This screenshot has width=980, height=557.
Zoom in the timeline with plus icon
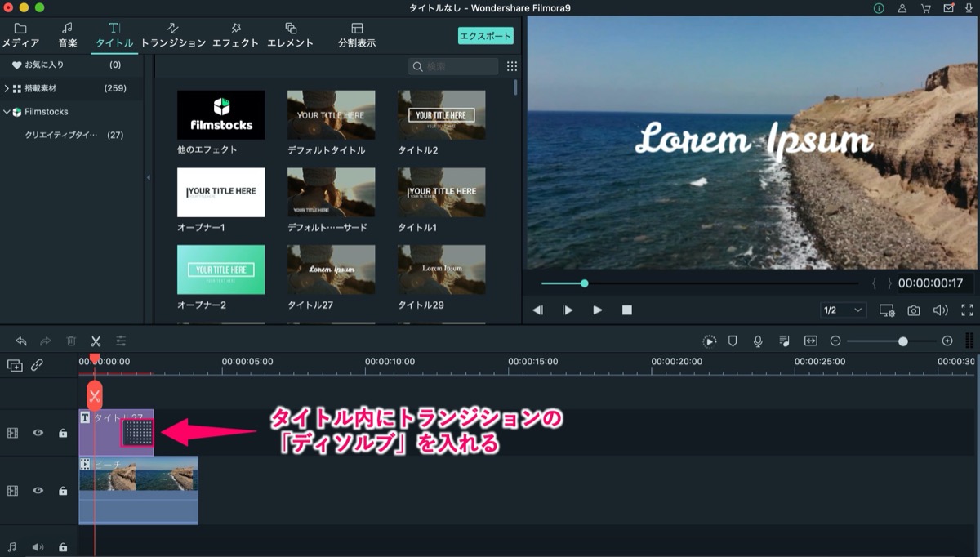(x=947, y=341)
